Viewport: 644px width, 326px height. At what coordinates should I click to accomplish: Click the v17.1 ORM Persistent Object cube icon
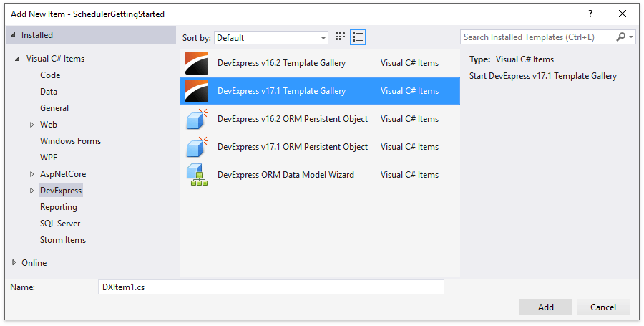pyautogui.click(x=197, y=147)
